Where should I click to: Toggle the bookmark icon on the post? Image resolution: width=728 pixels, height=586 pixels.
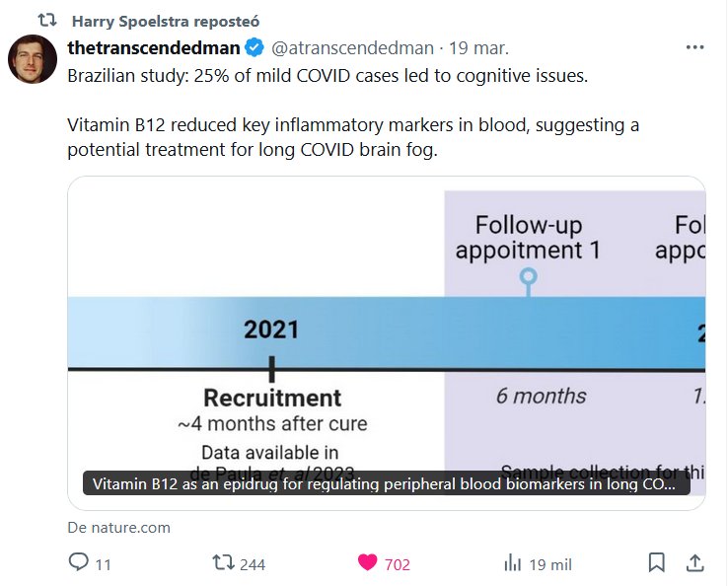(x=656, y=563)
